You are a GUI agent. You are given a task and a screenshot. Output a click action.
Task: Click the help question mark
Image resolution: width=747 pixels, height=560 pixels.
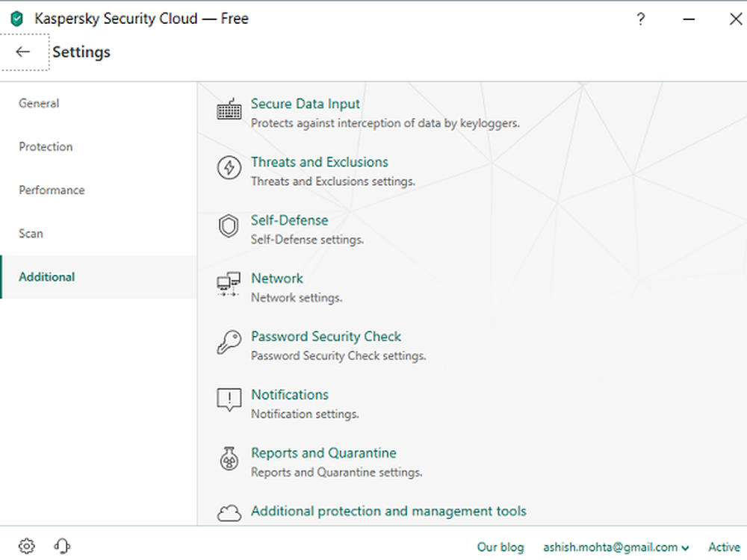(640, 19)
